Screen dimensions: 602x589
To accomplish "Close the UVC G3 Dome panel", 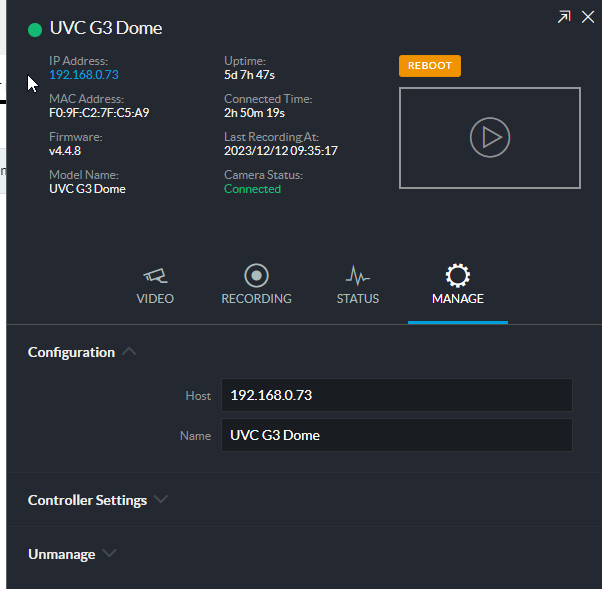I will (587, 17).
